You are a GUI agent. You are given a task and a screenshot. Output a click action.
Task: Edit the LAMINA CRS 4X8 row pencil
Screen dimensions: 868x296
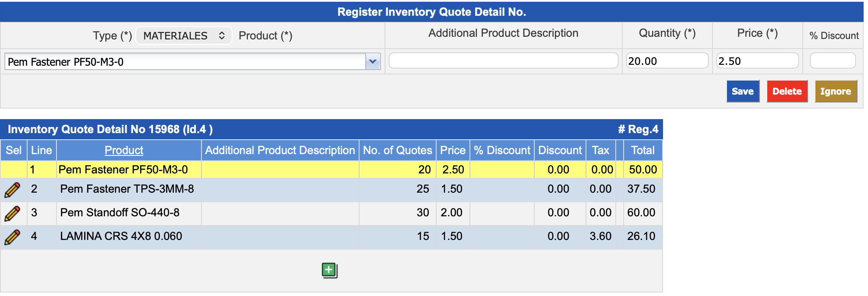12,237
